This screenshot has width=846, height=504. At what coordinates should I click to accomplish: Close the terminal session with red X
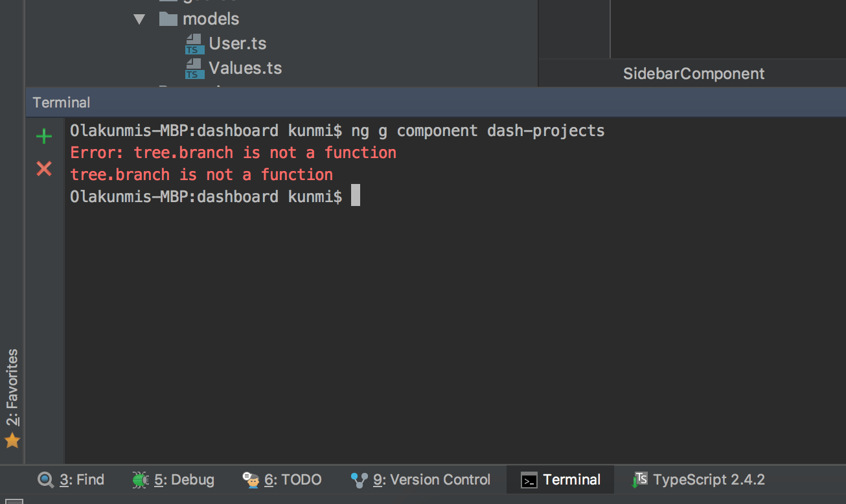[x=44, y=169]
